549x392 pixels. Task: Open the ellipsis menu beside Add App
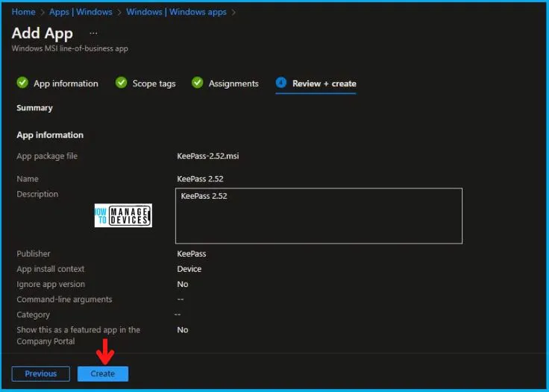93,34
